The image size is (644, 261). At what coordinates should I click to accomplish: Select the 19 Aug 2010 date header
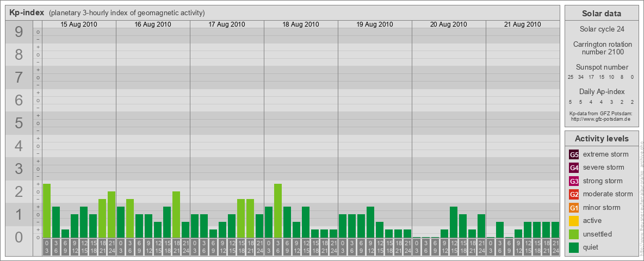coord(375,24)
